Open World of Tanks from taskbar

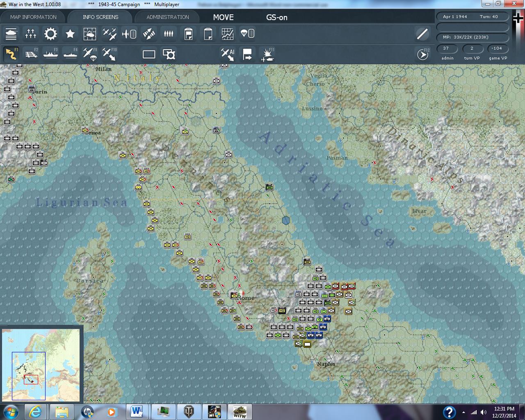[189, 412]
